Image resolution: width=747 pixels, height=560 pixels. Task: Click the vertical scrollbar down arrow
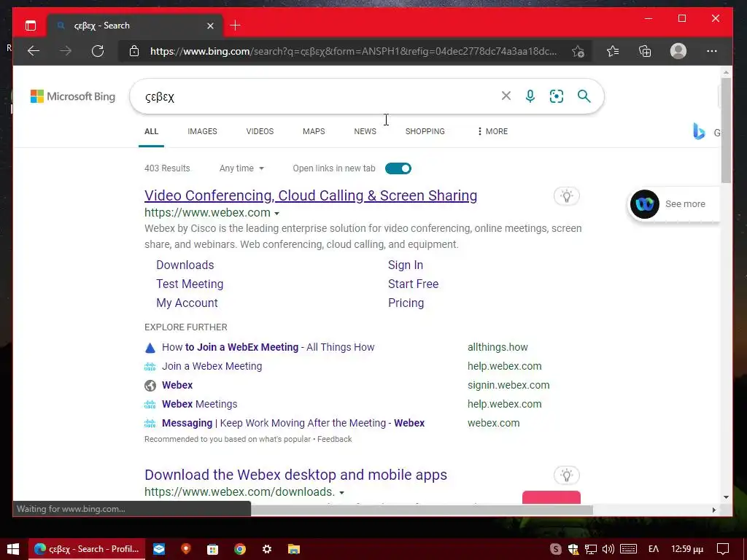[x=726, y=497]
